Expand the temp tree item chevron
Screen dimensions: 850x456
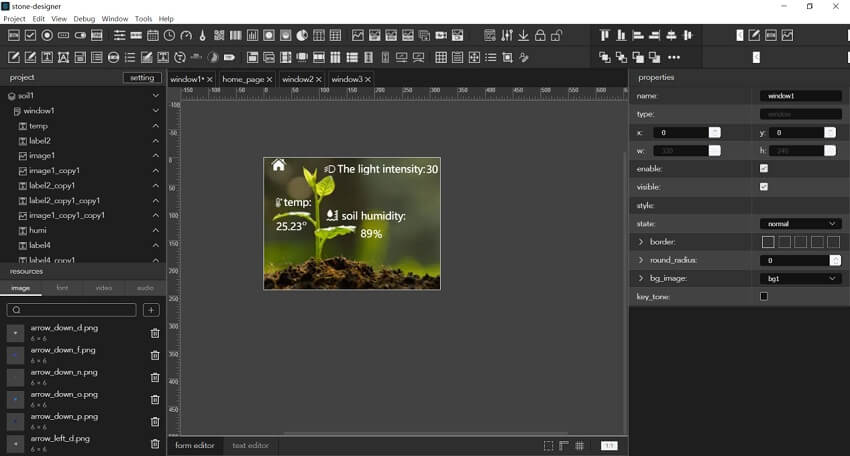click(156, 126)
